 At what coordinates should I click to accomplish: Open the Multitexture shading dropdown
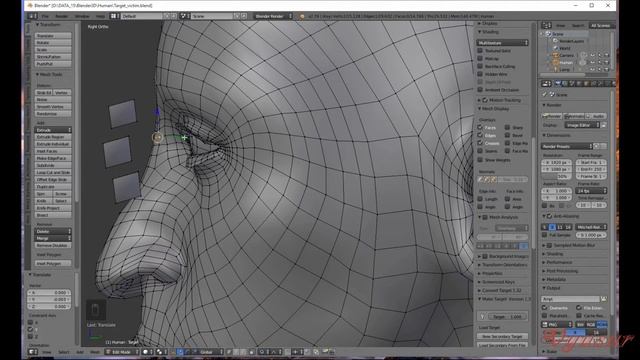click(x=502, y=42)
